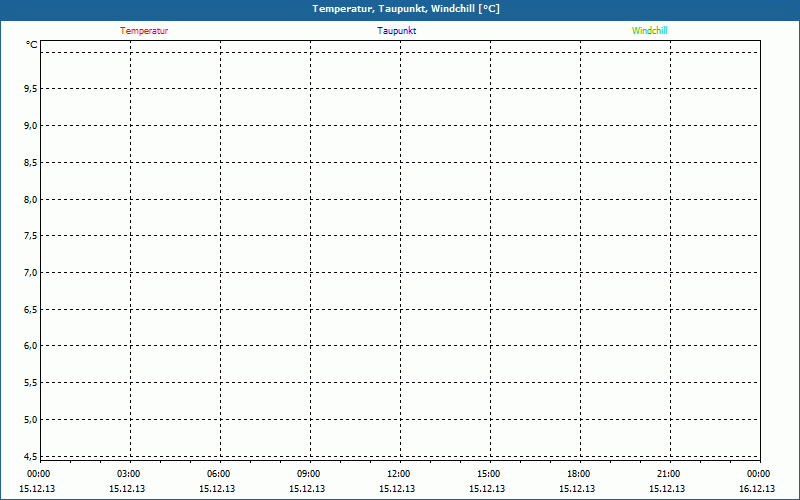Select the 06:00 time axis marker

[219, 474]
